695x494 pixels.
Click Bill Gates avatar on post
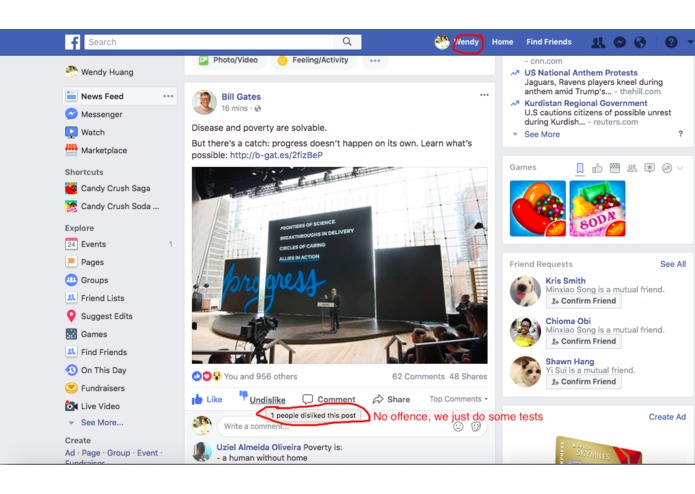pyautogui.click(x=204, y=102)
